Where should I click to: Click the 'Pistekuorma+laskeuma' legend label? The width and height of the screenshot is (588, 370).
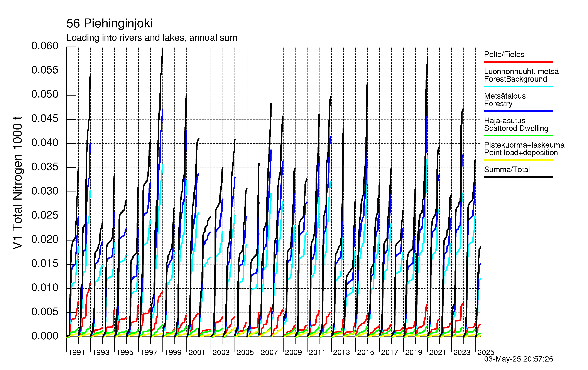524,145
